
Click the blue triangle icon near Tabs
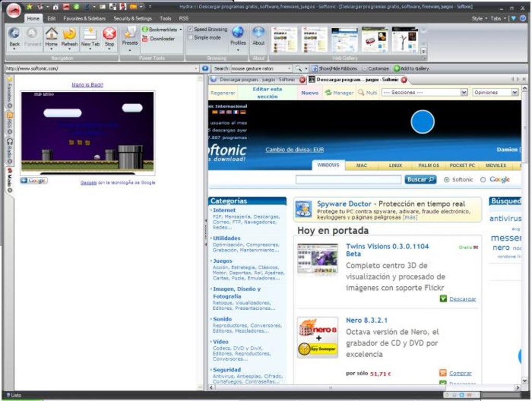[514, 18]
